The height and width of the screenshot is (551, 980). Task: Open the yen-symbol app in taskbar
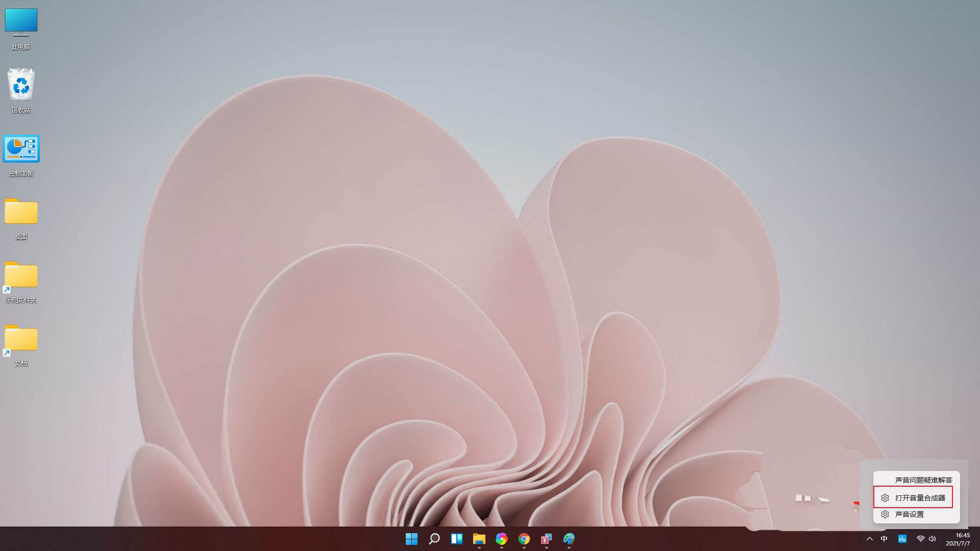point(546,539)
